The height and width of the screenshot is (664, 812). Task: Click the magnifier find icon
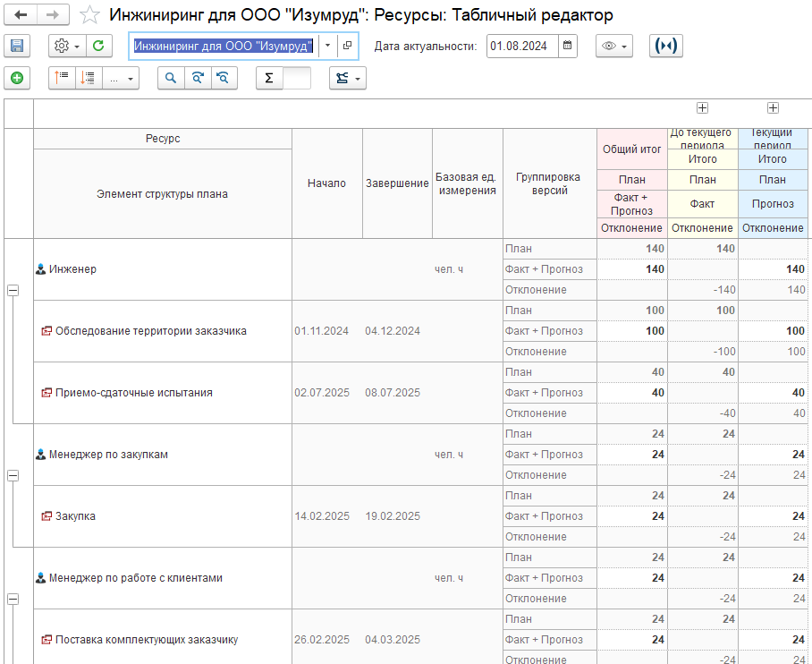(170, 79)
